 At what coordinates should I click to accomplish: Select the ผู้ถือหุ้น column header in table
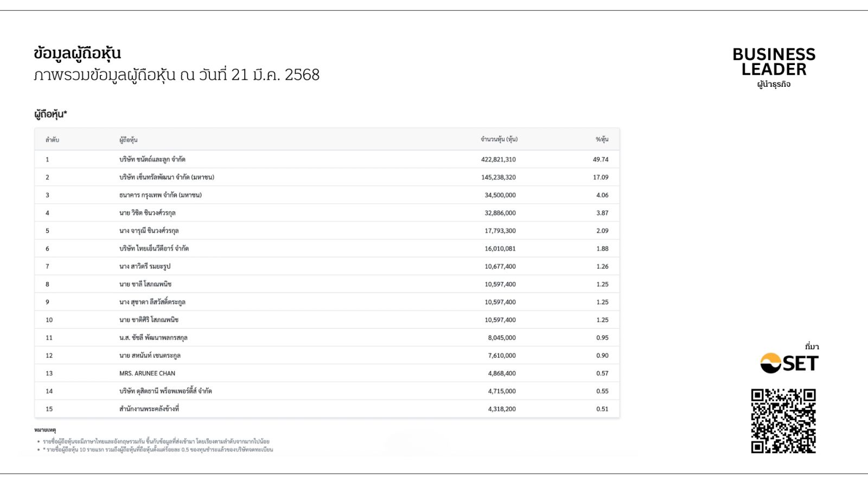point(129,140)
